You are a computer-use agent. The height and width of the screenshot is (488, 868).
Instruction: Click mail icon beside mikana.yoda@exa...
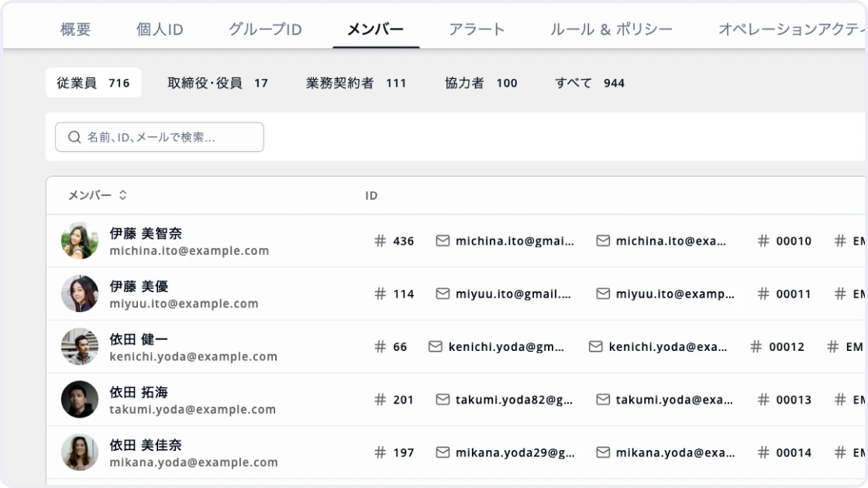click(603, 452)
